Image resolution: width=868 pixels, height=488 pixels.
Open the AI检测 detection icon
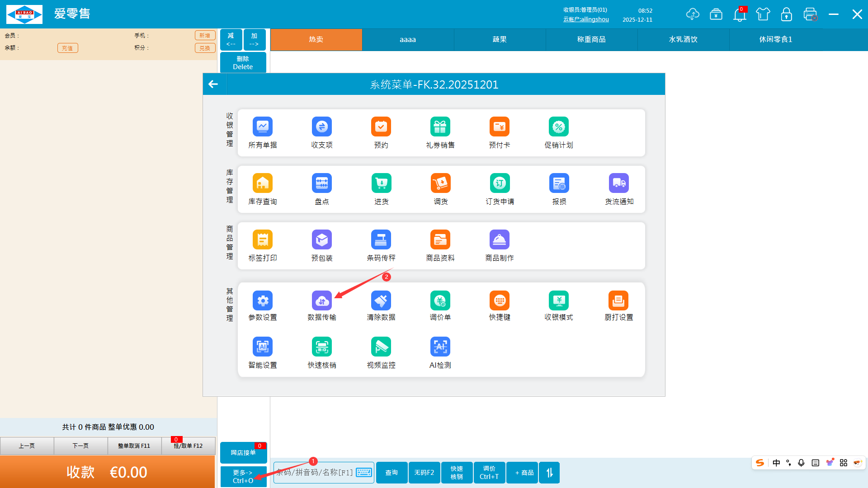(x=440, y=347)
